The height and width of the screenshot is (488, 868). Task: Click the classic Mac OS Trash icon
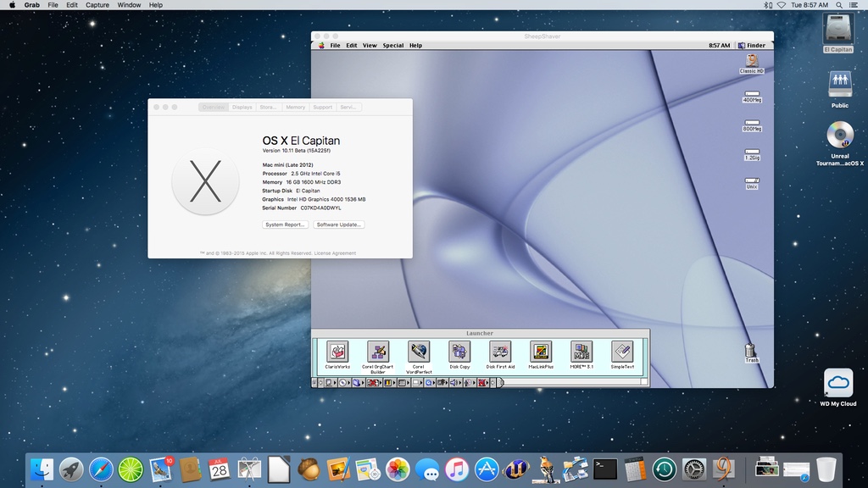[x=751, y=352]
